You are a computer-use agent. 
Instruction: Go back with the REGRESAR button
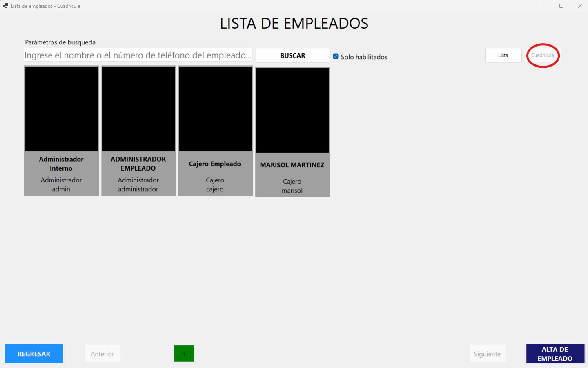pyautogui.click(x=34, y=354)
